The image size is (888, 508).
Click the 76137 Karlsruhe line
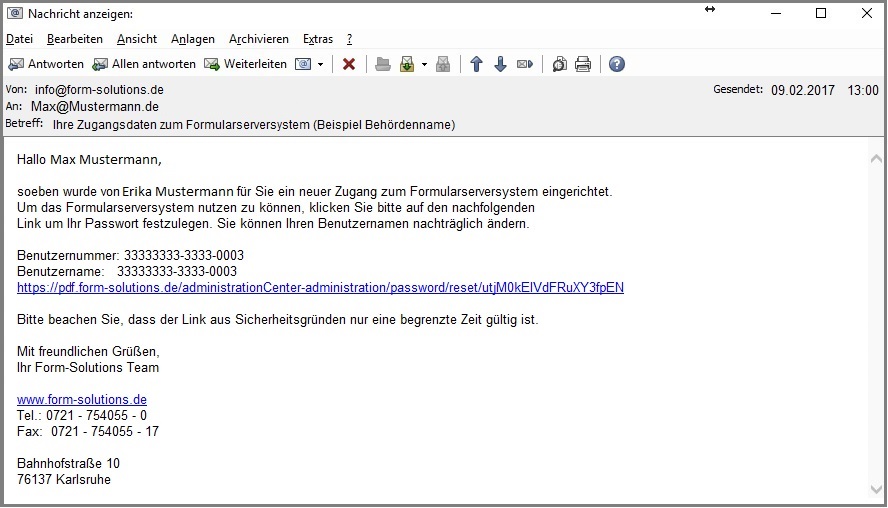coord(64,479)
